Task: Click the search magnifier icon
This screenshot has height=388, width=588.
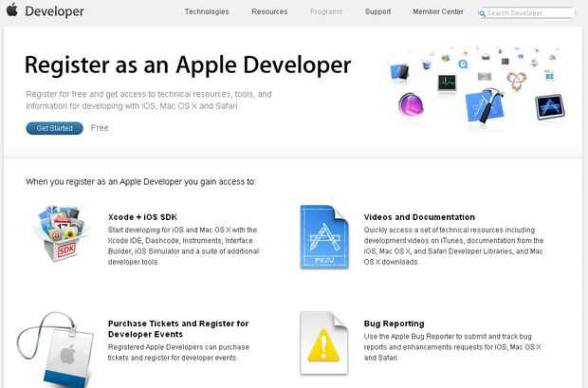Action: [x=482, y=14]
